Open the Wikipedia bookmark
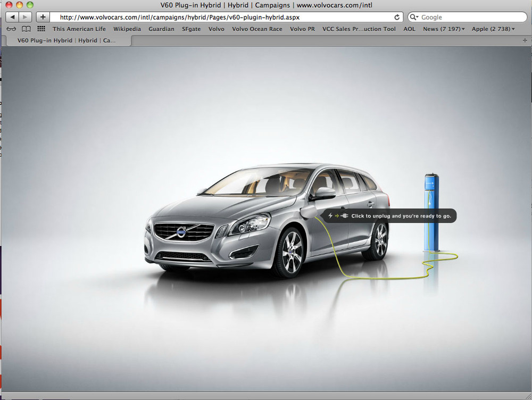The width and height of the screenshot is (532, 400). pos(127,29)
